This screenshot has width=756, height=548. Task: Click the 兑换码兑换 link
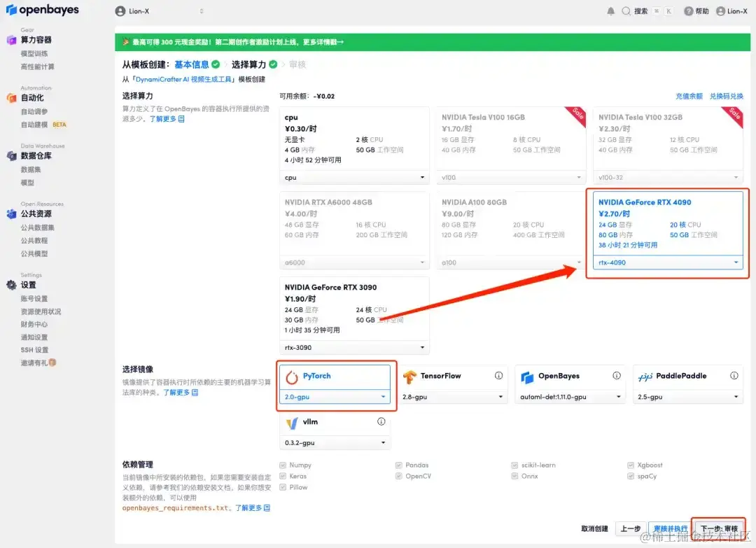[726, 96]
